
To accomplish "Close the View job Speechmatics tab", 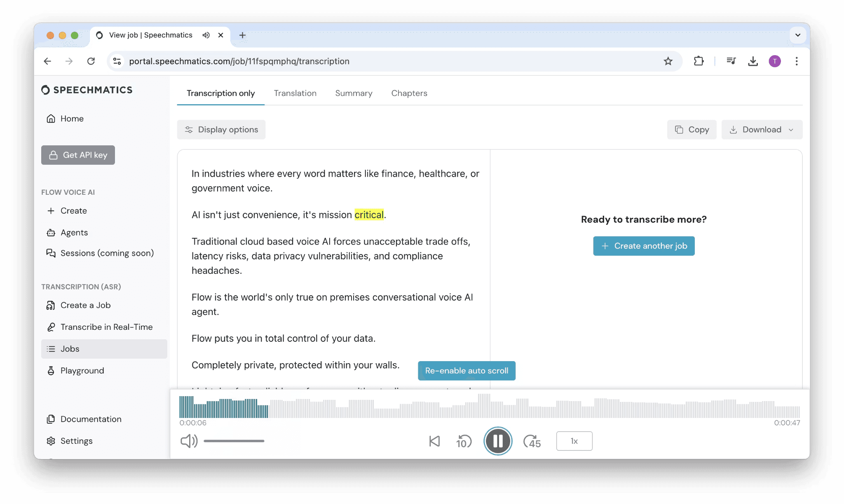I will click(221, 35).
